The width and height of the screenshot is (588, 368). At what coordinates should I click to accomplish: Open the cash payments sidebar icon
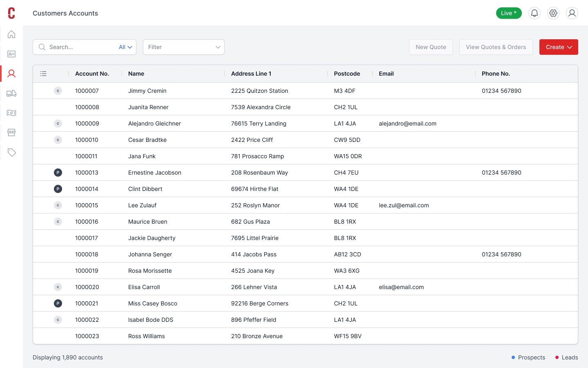[x=11, y=113]
